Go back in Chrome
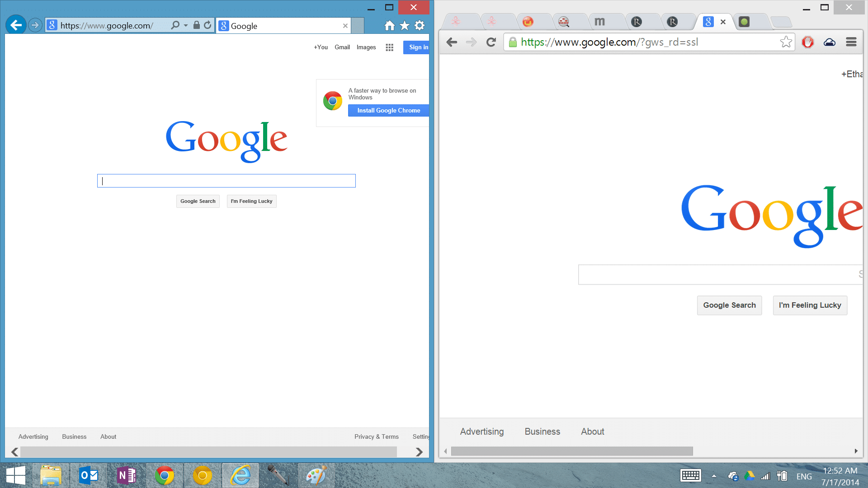The width and height of the screenshot is (868, 488). tap(452, 42)
